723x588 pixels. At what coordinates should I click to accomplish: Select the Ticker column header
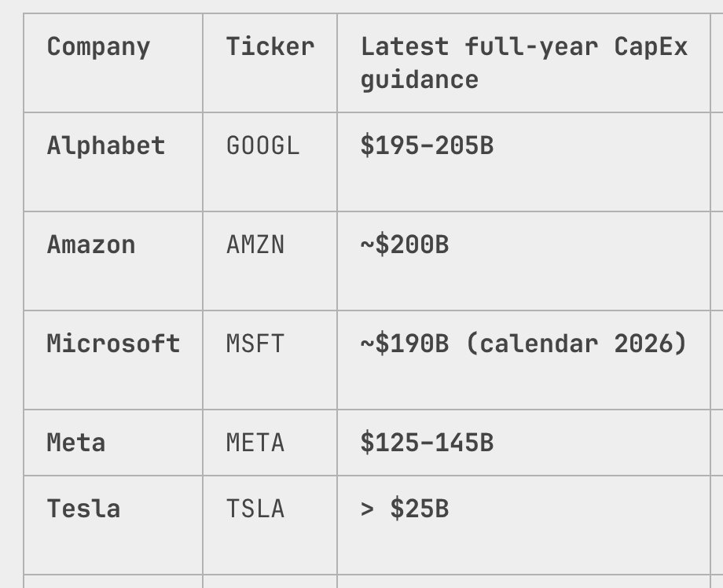[270, 63]
